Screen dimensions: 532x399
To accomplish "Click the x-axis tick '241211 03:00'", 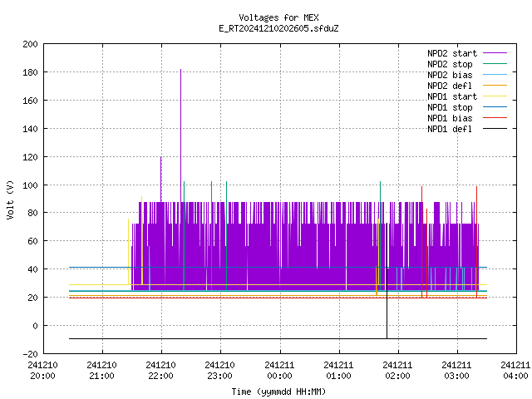I will click(456, 371).
